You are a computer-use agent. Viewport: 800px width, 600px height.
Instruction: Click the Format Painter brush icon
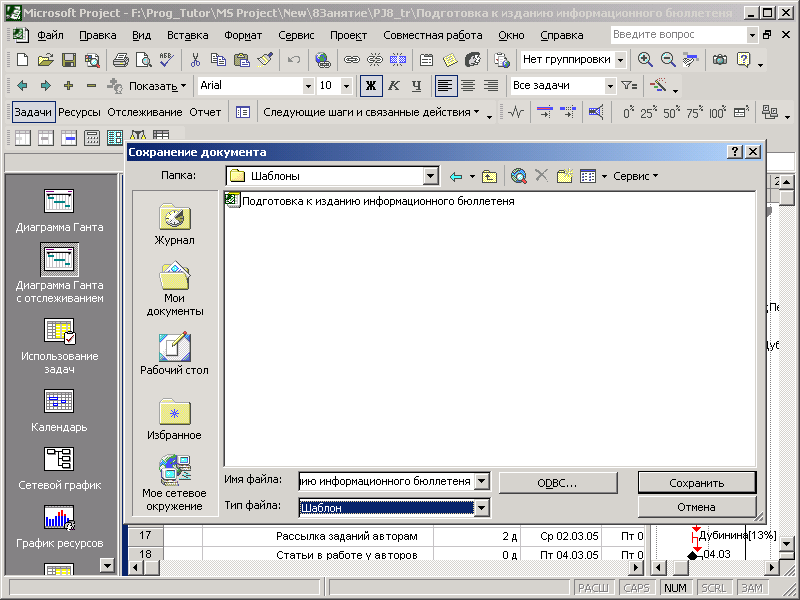265,60
